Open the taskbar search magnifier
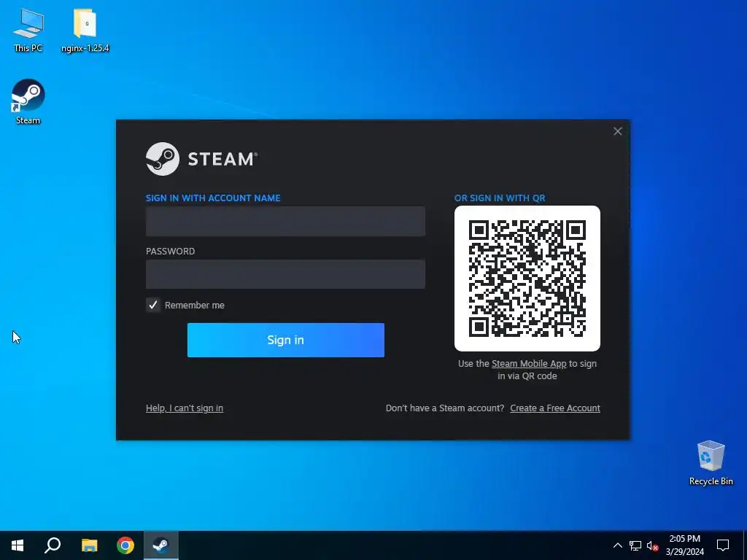 [x=53, y=545]
